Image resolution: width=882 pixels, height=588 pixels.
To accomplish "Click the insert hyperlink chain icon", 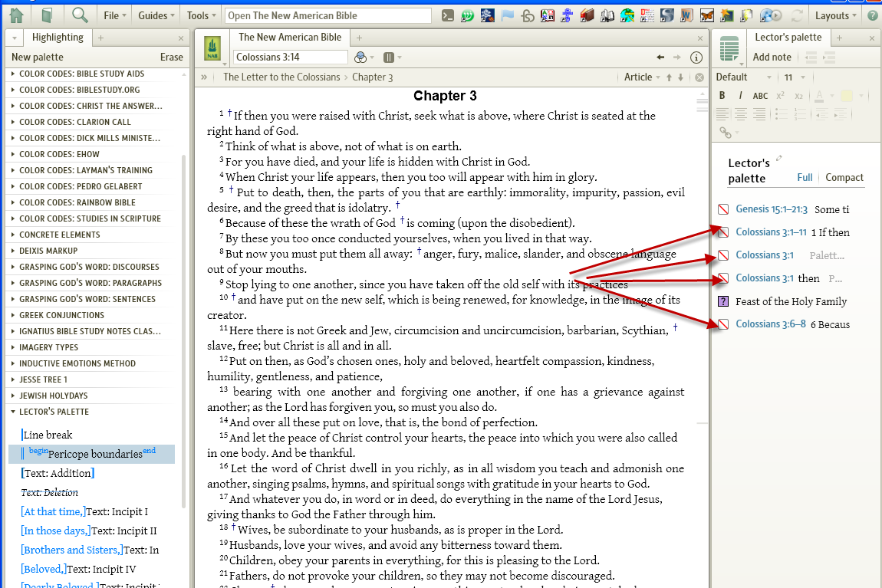I will tap(725, 133).
